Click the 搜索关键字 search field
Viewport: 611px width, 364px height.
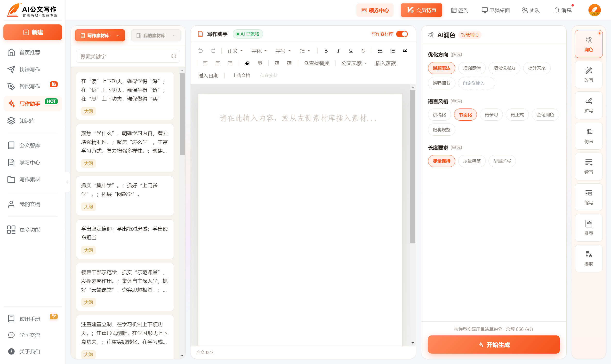coord(128,56)
